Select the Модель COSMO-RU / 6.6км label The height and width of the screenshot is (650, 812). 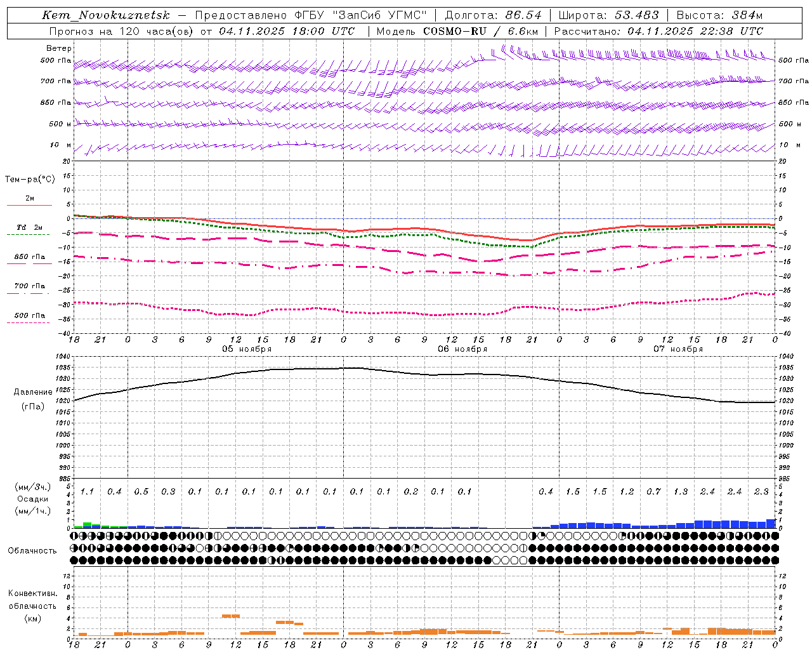point(457,31)
